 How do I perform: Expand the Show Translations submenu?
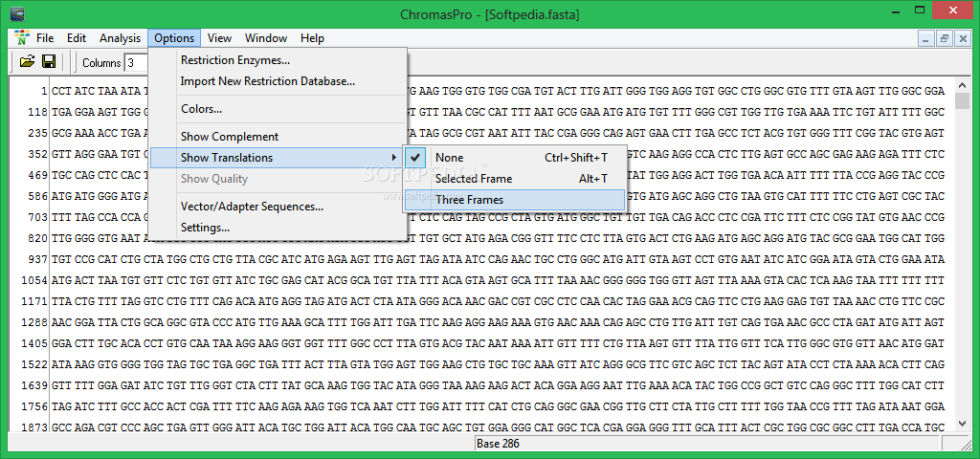[x=278, y=158]
